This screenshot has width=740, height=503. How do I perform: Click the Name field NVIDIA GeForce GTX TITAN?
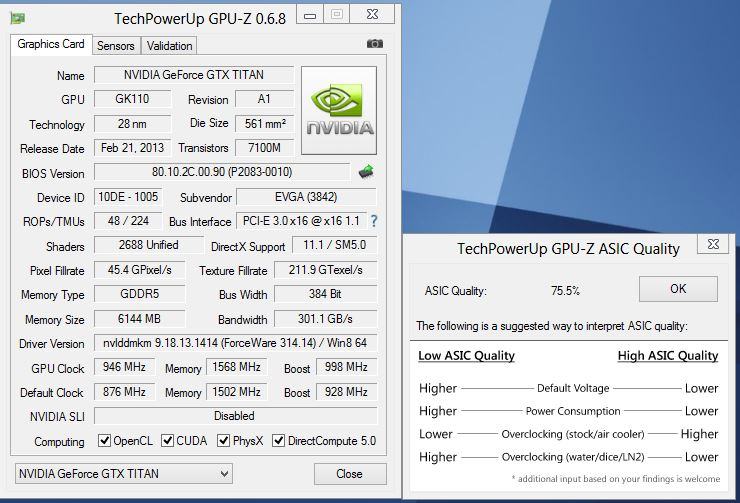pyautogui.click(x=194, y=75)
